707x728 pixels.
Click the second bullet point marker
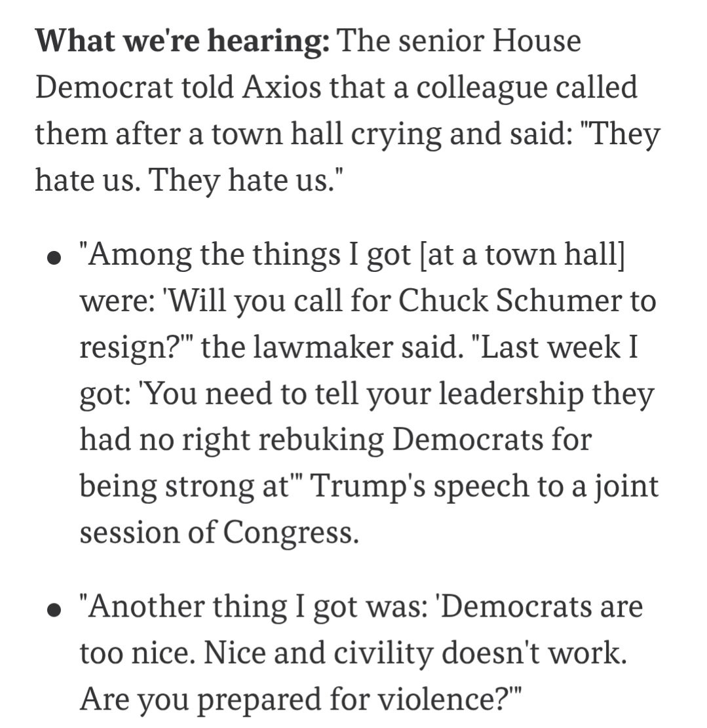click(x=55, y=610)
